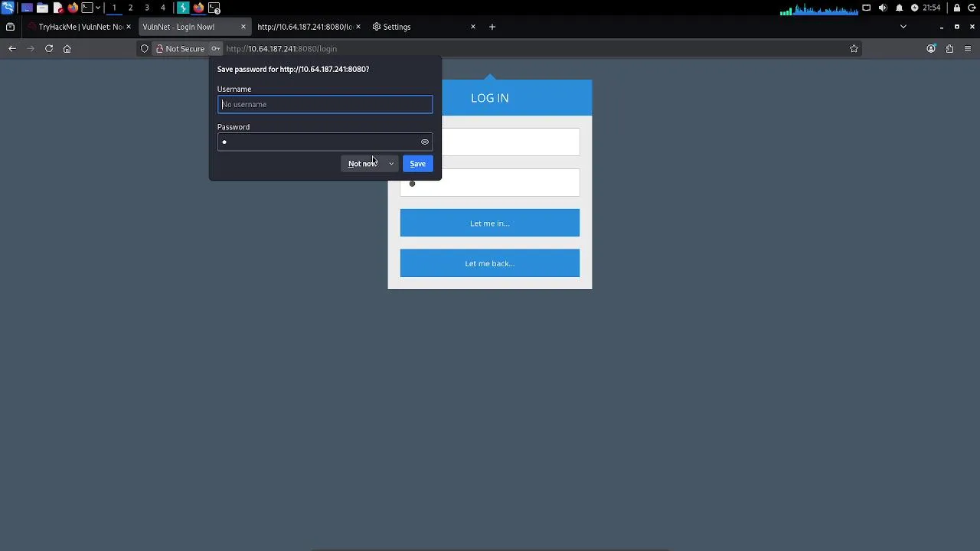Click the saved-password key icon in the URL bar
The image size is (980, 551).
point(216,49)
